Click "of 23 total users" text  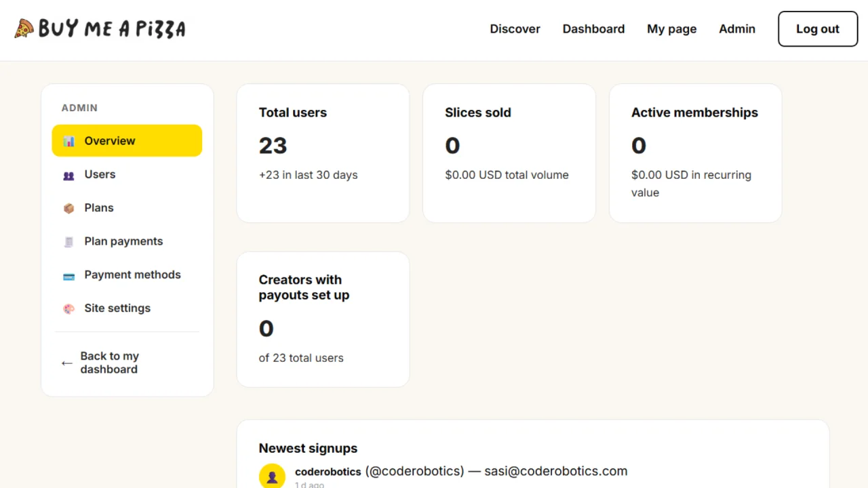pos(301,358)
